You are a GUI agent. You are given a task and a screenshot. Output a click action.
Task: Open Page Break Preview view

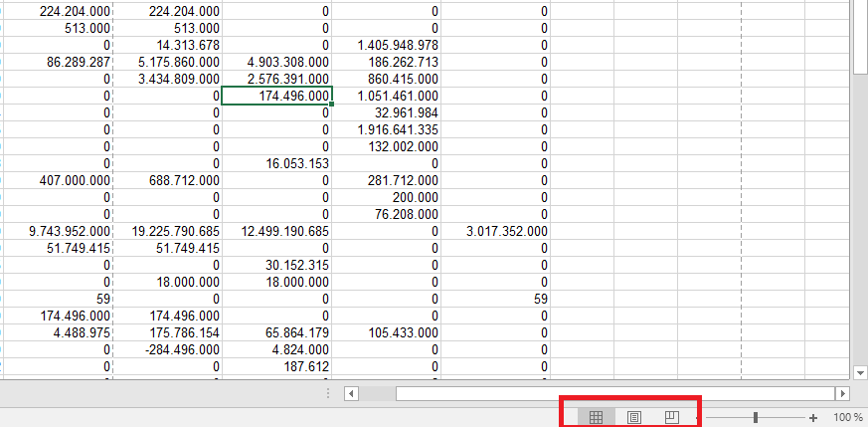click(671, 418)
